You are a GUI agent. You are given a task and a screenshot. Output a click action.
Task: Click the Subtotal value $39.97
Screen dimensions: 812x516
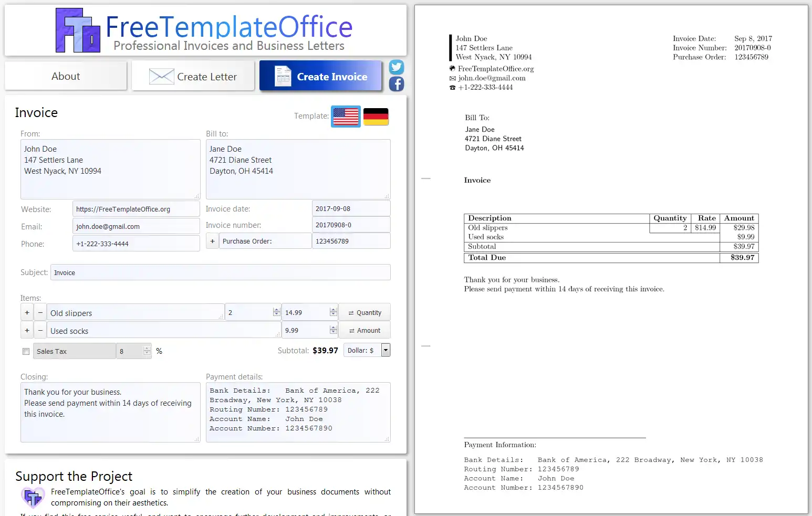[325, 351]
